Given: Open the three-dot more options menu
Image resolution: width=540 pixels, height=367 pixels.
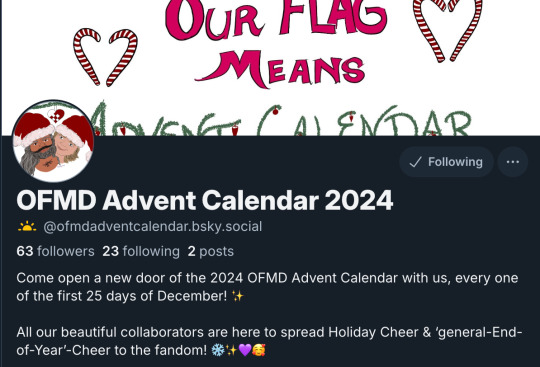Looking at the screenshot, I should click(512, 162).
